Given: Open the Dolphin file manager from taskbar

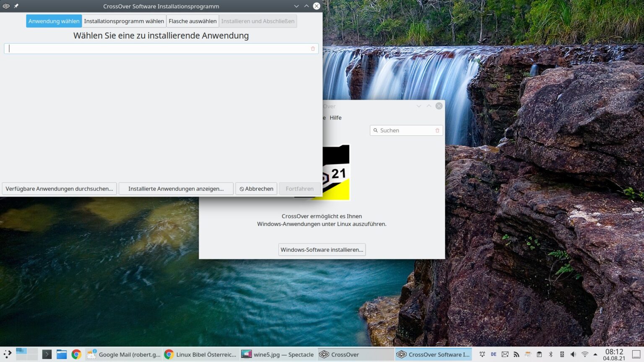Looking at the screenshot, I should pos(62,354).
